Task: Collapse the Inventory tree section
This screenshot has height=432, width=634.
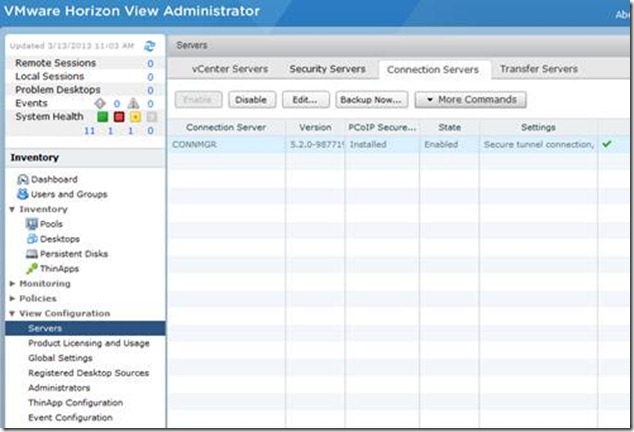Action: click(x=12, y=209)
